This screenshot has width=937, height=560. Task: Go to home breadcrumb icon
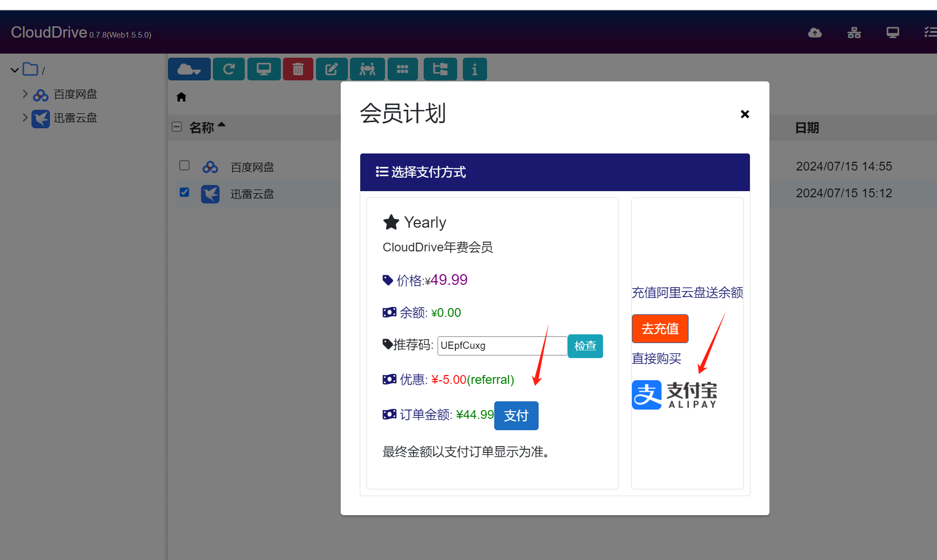point(181,97)
